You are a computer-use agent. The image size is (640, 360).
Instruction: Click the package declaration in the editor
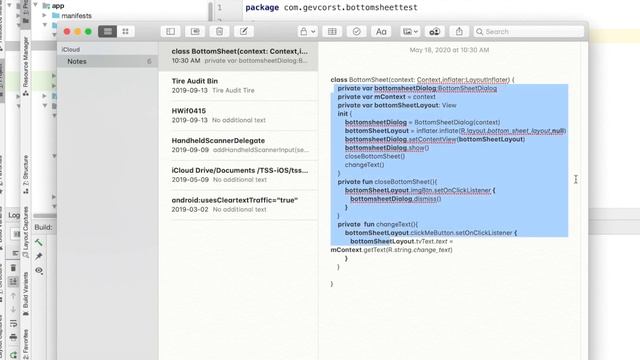[331, 7]
